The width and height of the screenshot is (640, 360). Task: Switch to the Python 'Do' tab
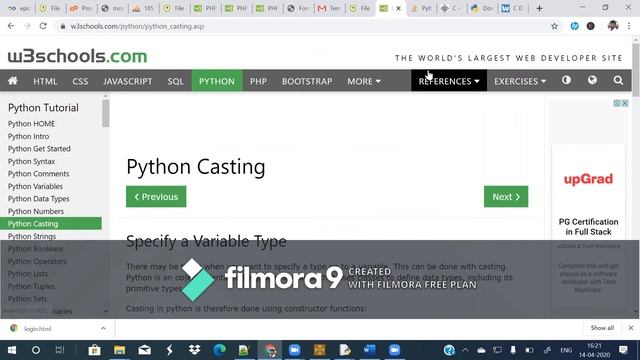tap(482, 8)
